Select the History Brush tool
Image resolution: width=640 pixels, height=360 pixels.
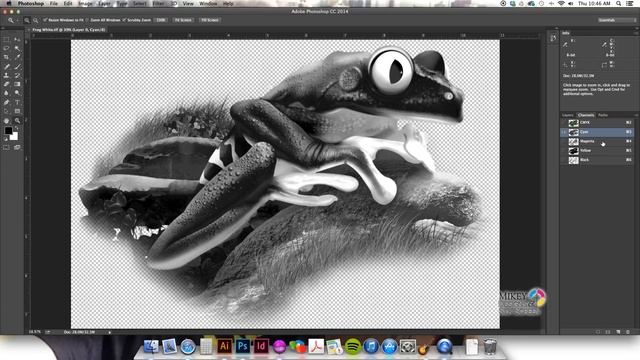coord(17,76)
